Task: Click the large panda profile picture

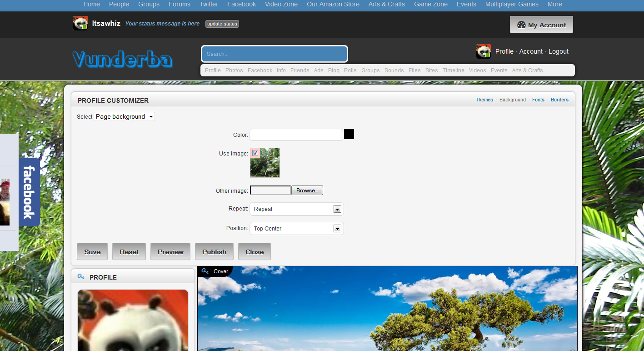Action: point(133,320)
